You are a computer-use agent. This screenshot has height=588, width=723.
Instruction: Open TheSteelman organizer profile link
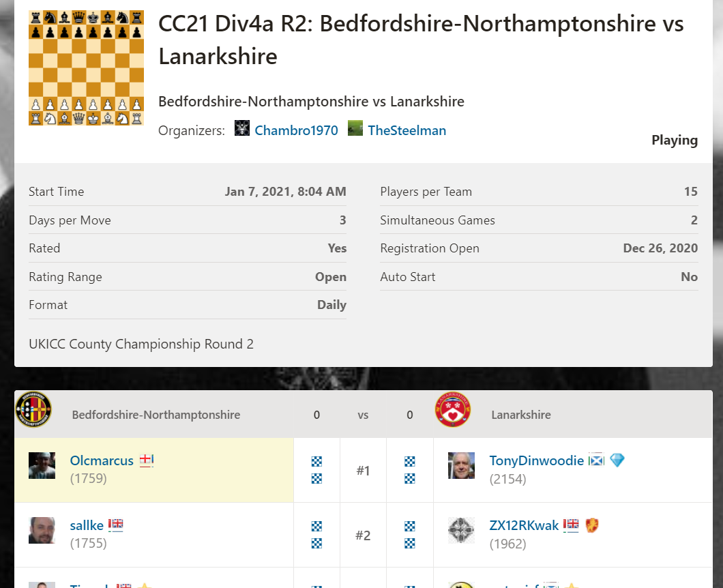click(x=407, y=130)
